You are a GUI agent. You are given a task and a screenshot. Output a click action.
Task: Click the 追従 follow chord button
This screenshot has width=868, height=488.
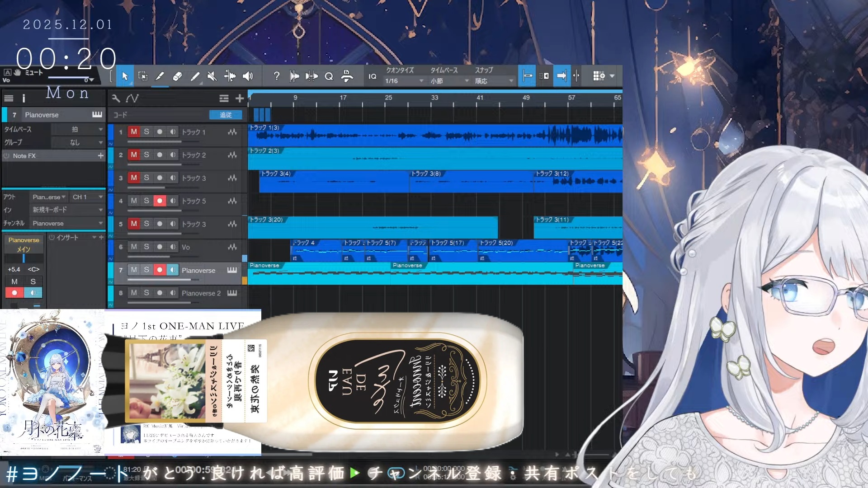226,115
